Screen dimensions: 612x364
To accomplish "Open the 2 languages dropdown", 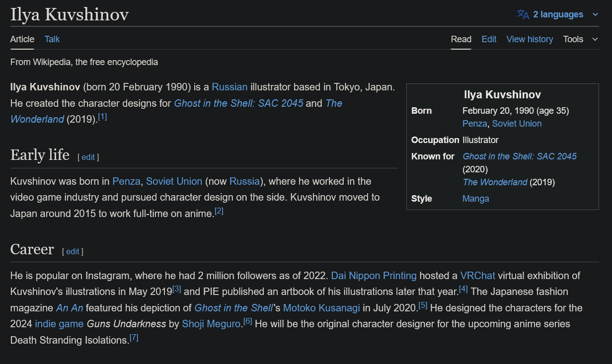I will [x=558, y=14].
